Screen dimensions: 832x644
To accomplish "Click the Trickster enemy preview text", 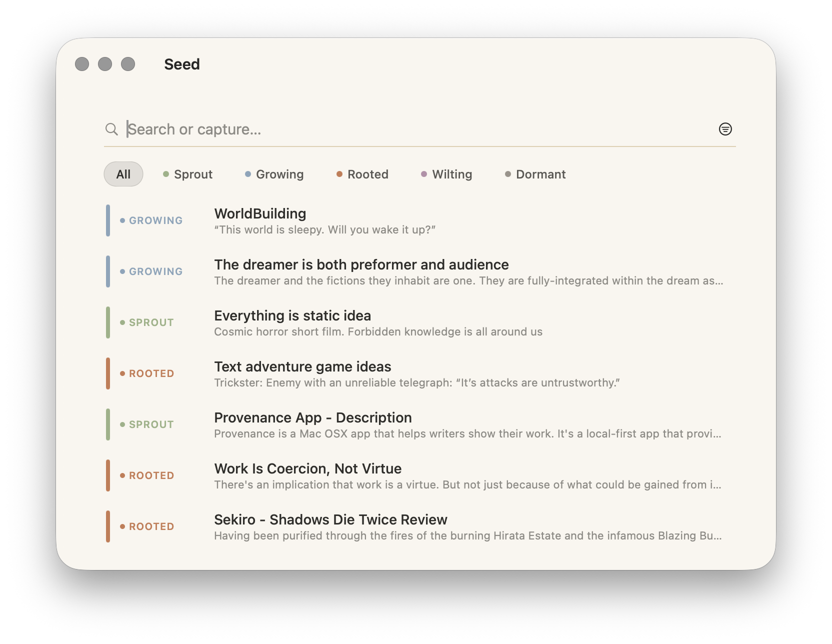I will coord(417,383).
